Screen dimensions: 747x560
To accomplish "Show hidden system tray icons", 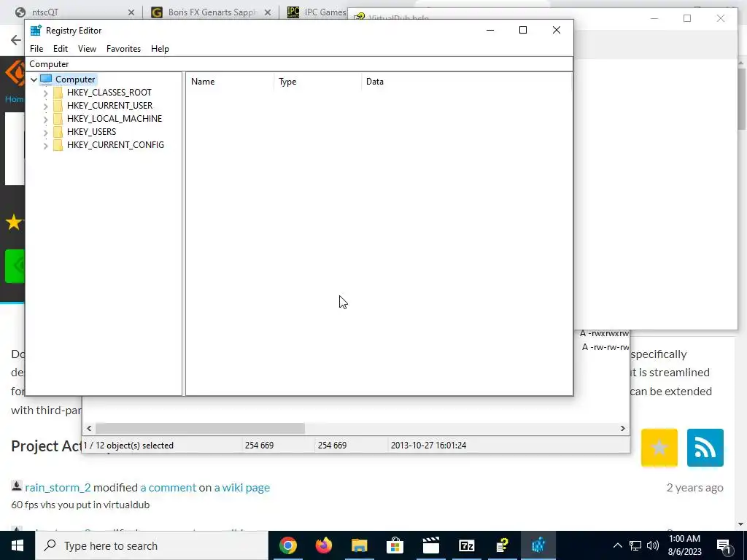I will click(617, 545).
